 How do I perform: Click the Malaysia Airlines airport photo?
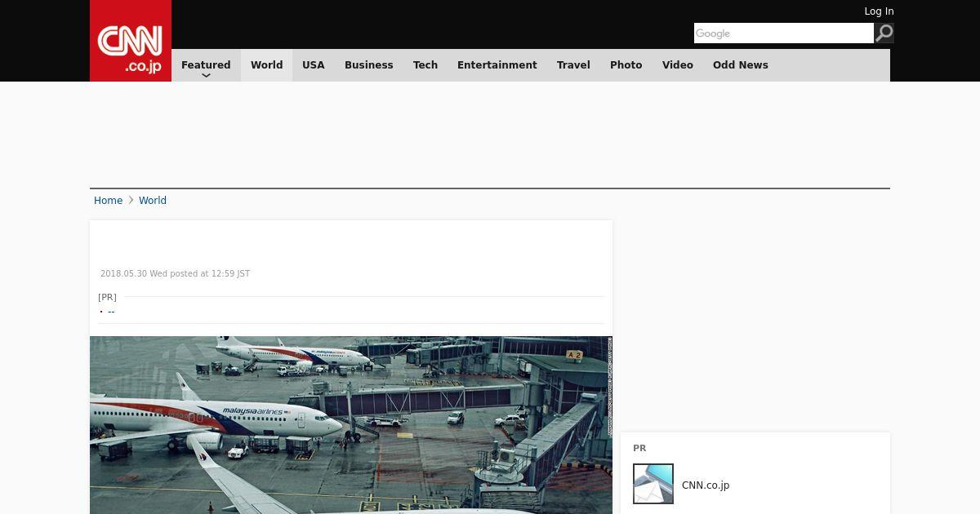click(351, 425)
